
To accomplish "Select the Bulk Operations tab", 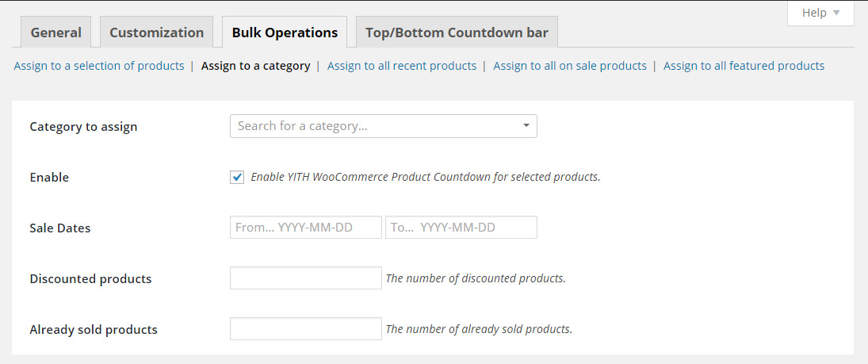I will pyautogui.click(x=285, y=33).
